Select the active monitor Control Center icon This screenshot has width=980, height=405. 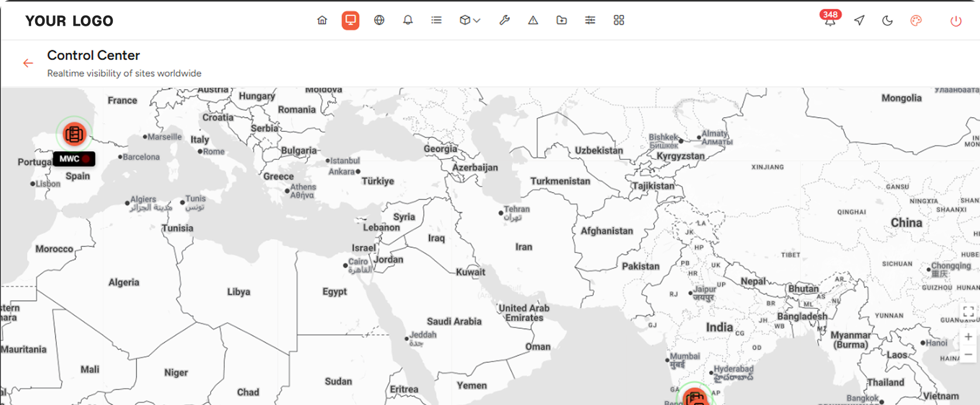point(351,21)
